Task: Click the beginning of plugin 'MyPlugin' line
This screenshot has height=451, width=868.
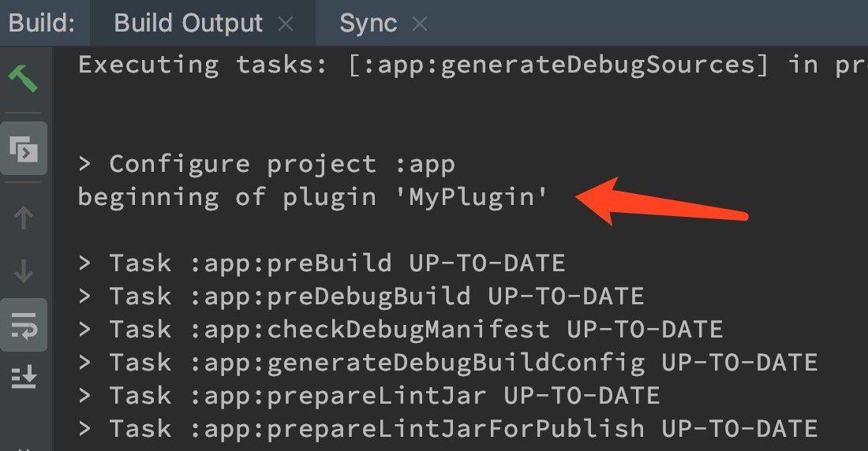Action: pos(312,198)
